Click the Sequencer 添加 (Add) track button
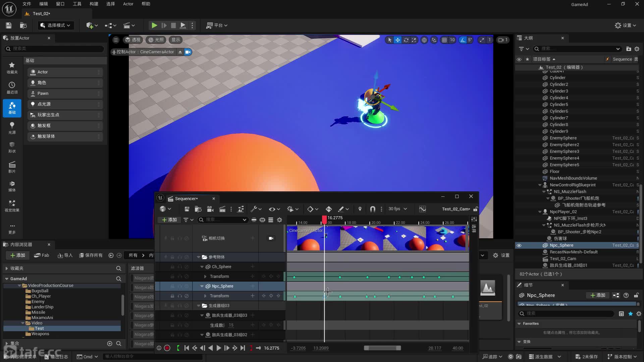The width and height of the screenshot is (644, 362). click(x=169, y=220)
